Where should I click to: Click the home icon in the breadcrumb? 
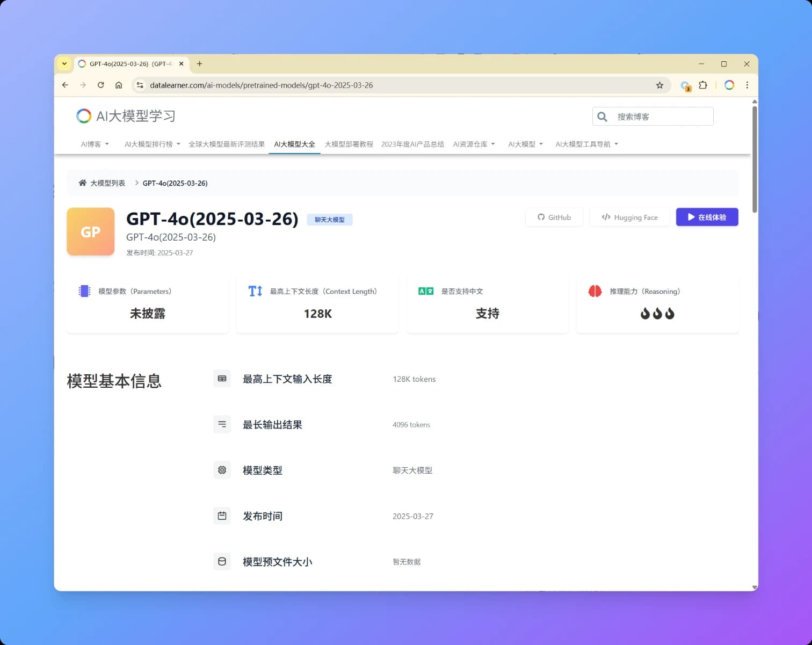coord(83,183)
